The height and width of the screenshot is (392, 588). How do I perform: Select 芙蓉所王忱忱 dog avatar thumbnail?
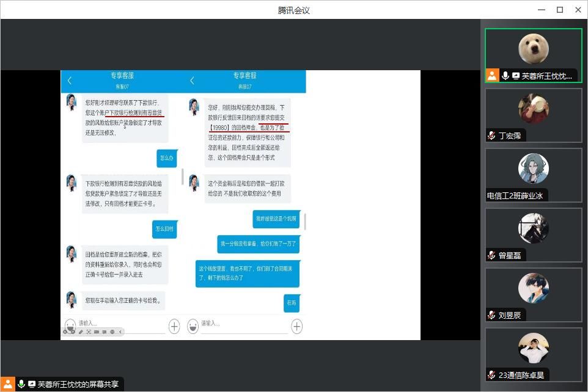tap(534, 49)
